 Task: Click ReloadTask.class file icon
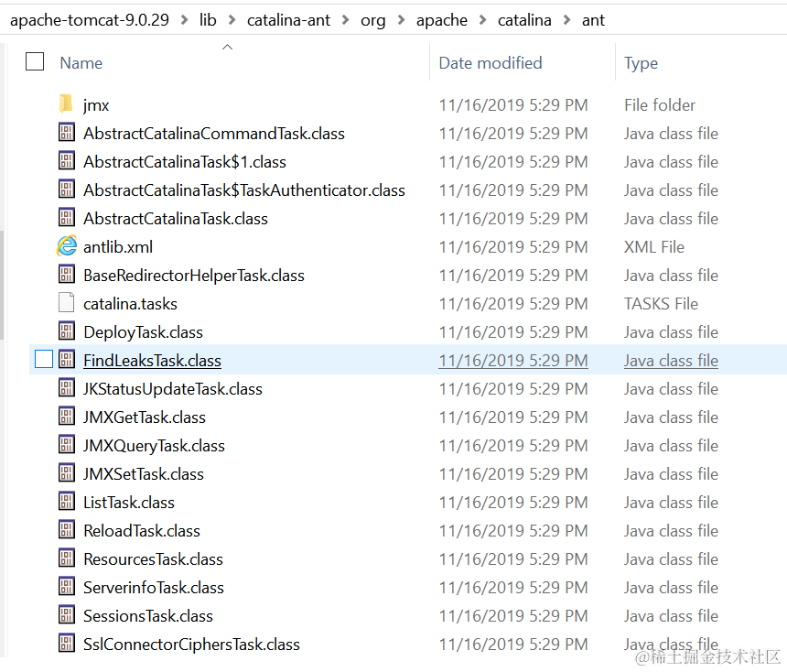[x=66, y=530]
